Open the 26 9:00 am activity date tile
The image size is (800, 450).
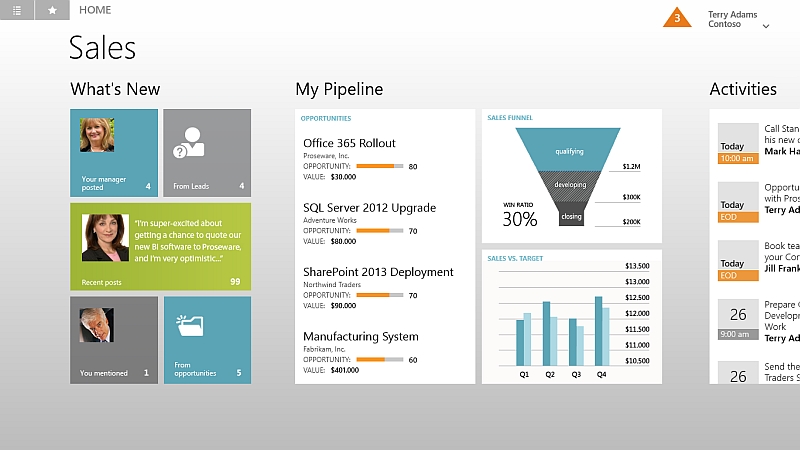click(738, 320)
